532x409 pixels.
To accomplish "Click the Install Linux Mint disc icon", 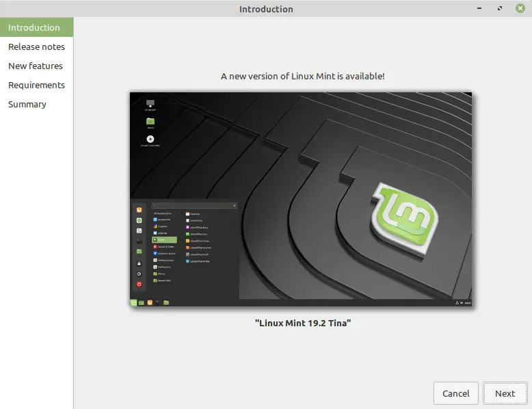I will (x=150, y=140).
